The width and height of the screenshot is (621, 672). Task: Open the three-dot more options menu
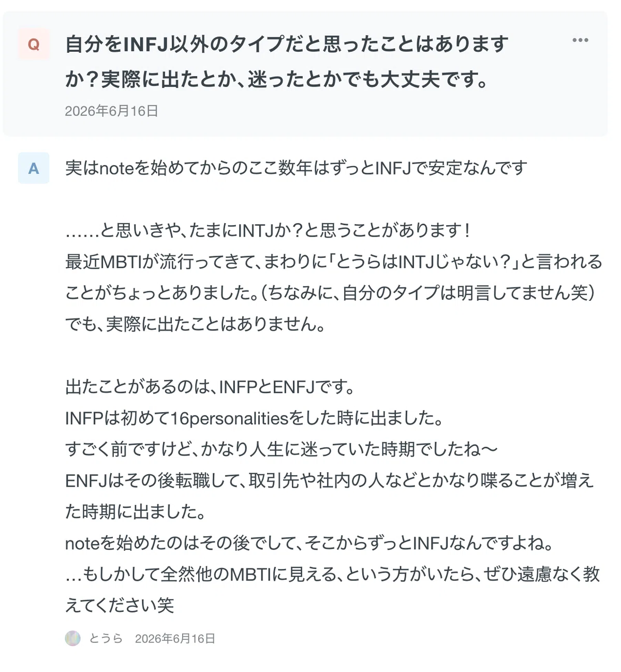click(x=580, y=40)
